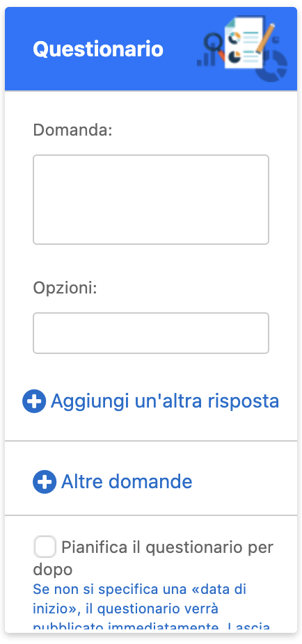Screen dimensions: 302x644
Task: Focus the Opzioni input field
Action: pos(151,333)
